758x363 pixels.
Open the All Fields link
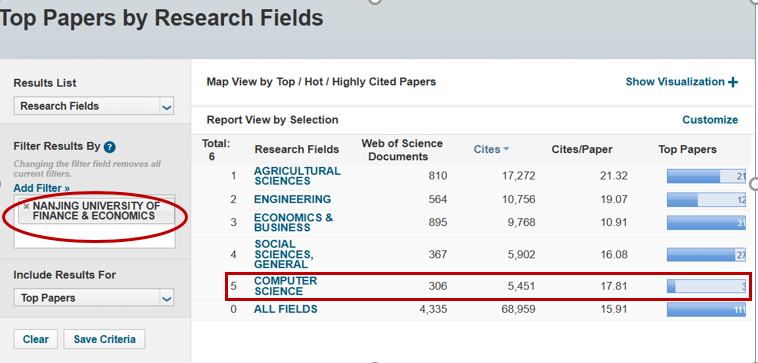[x=286, y=309]
